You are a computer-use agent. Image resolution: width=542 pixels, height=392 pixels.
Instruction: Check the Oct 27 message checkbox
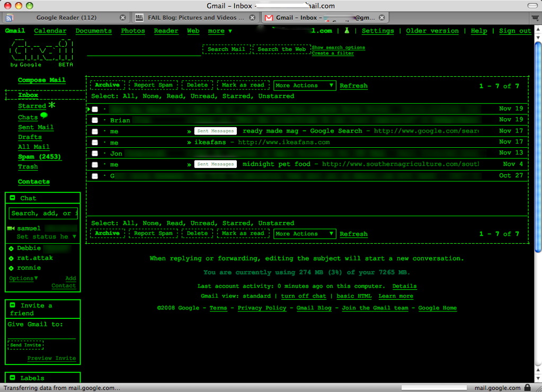pos(95,176)
